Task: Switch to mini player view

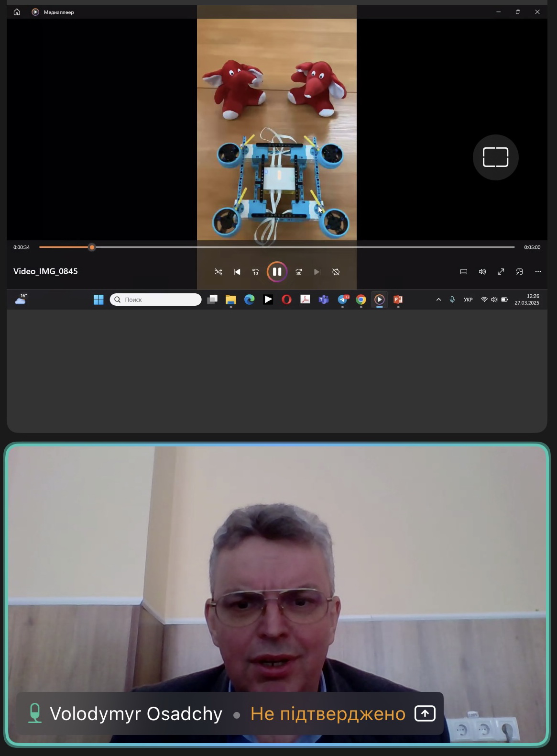Action: (x=520, y=272)
